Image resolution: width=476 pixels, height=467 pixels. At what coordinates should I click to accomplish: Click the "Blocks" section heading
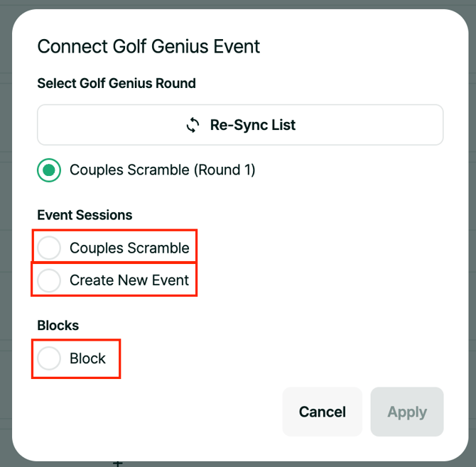58,326
